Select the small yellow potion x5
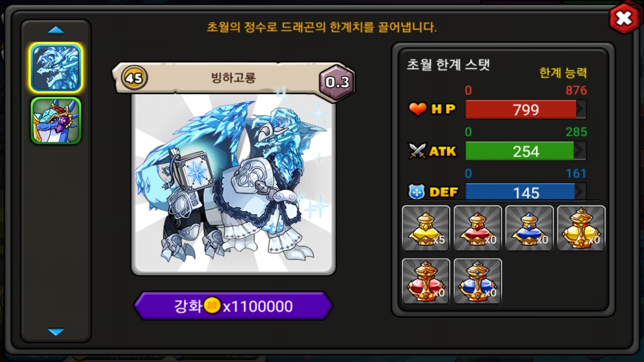 pyautogui.click(x=426, y=228)
